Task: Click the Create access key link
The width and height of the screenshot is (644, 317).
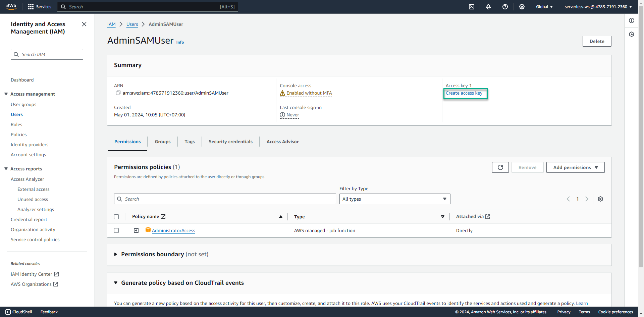Action: click(x=464, y=93)
